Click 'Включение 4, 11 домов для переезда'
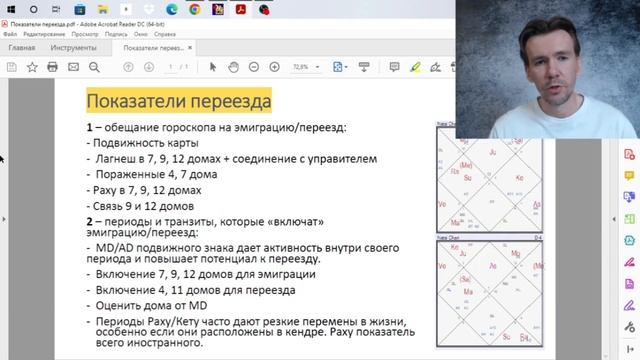This screenshot has height=360, width=640. pyautogui.click(x=191, y=290)
